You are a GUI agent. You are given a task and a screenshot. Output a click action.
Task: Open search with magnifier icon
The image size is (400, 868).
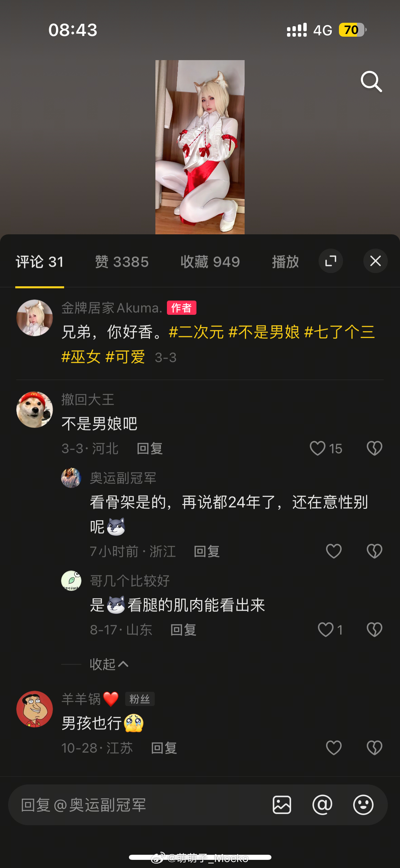coord(371,82)
